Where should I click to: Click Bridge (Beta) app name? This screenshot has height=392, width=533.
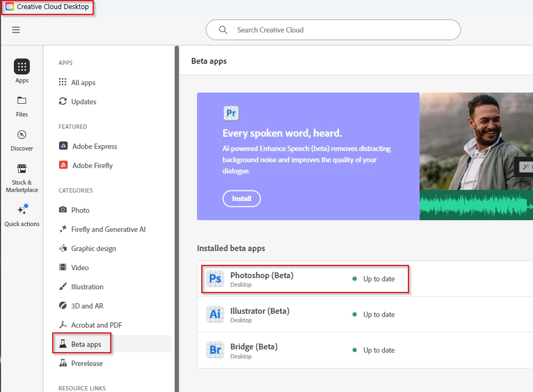click(254, 346)
